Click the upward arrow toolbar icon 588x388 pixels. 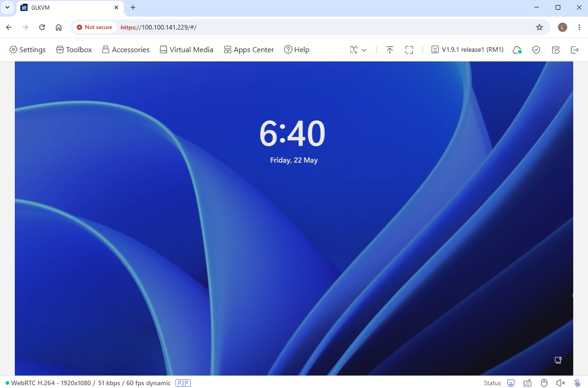pos(390,50)
